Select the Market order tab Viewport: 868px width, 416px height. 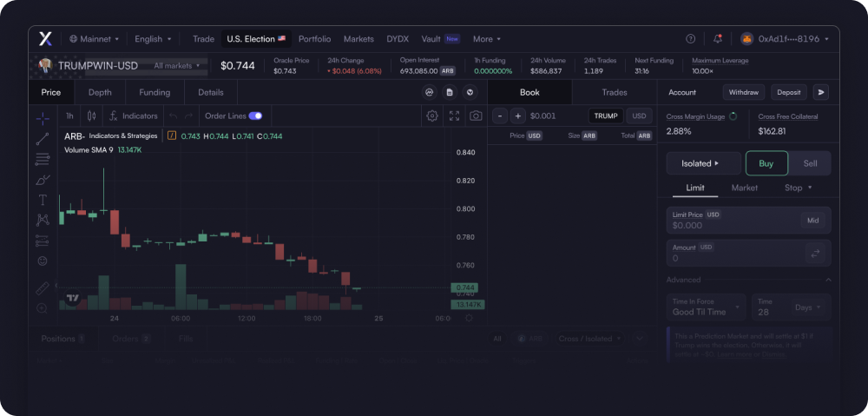pyautogui.click(x=745, y=188)
